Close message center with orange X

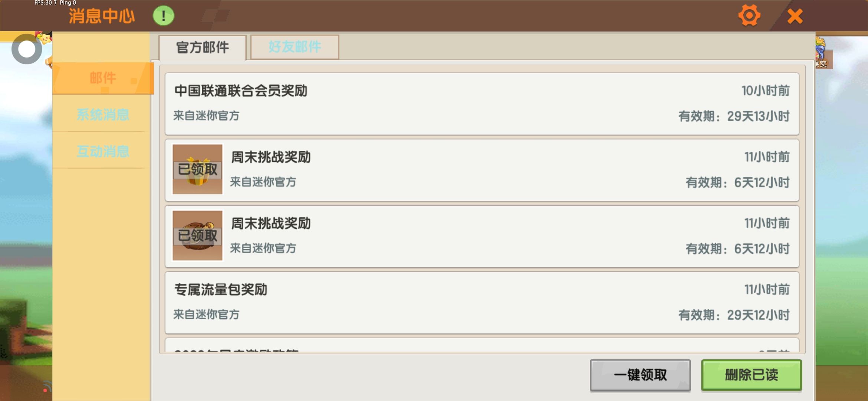(795, 16)
